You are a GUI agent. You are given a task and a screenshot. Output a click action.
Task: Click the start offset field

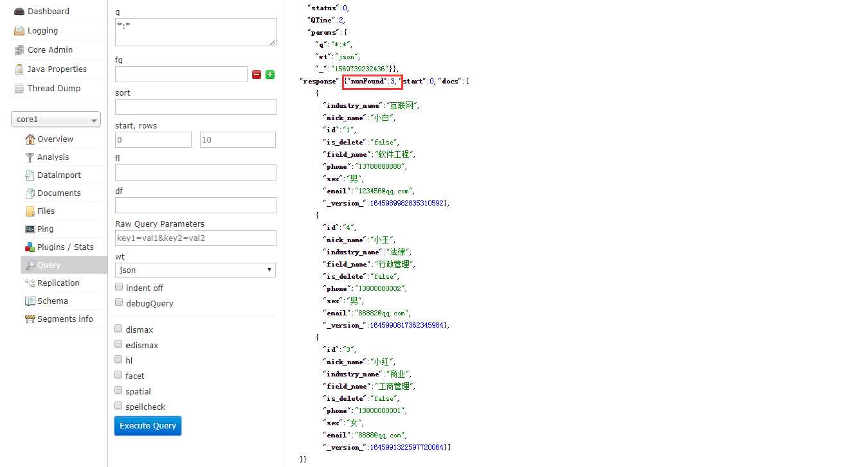(x=153, y=140)
